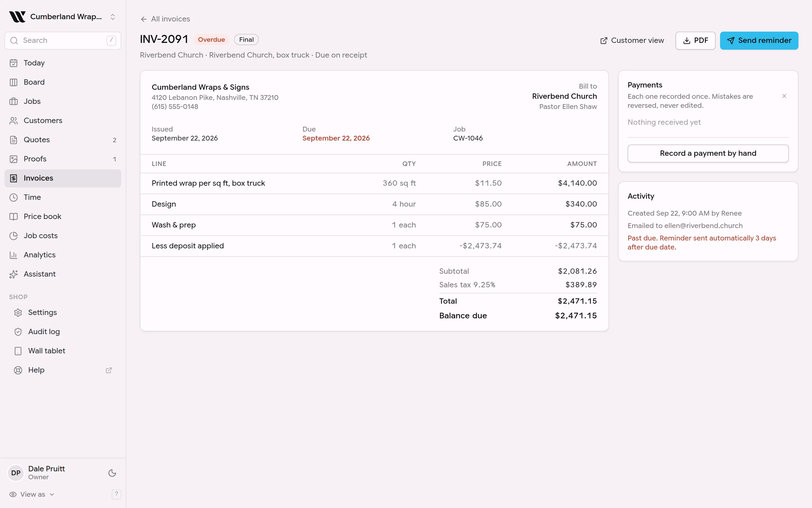Click the red due date September 22, 2026
Screen dimensions: 812x508
point(336,138)
